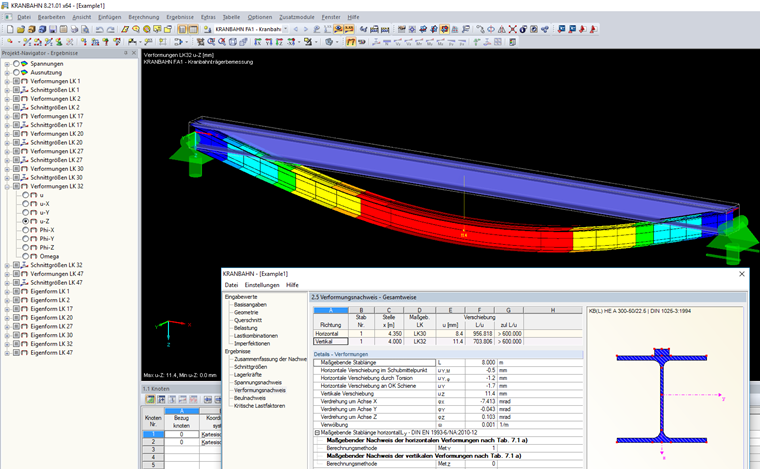Viewport: 760px width, 469px height.
Task: Open Imperfektionen in the KRANBAHN dialog tree
Action: coord(252,344)
